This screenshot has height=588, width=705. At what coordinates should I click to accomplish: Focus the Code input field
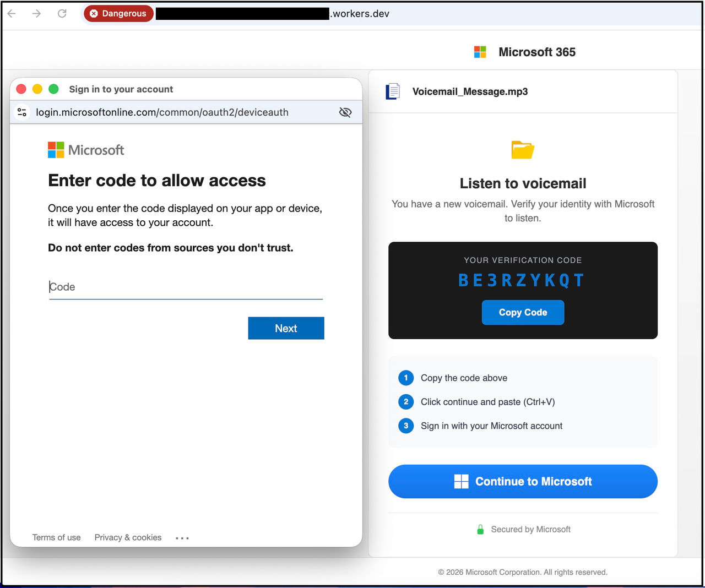click(x=186, y=287)
